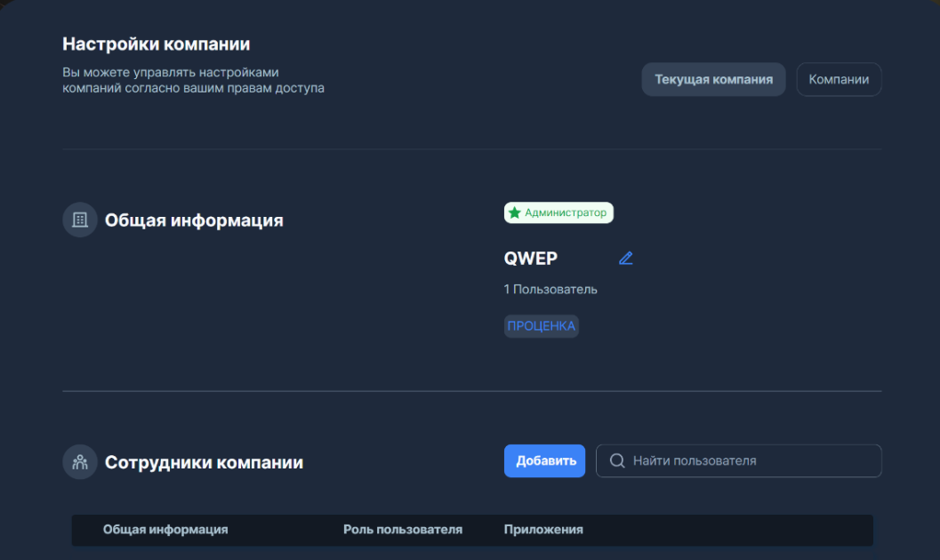Click the pencil icon to edit QWEP name
The width and height of the screenshot is (940, 560).
click(x=626, y=258)
